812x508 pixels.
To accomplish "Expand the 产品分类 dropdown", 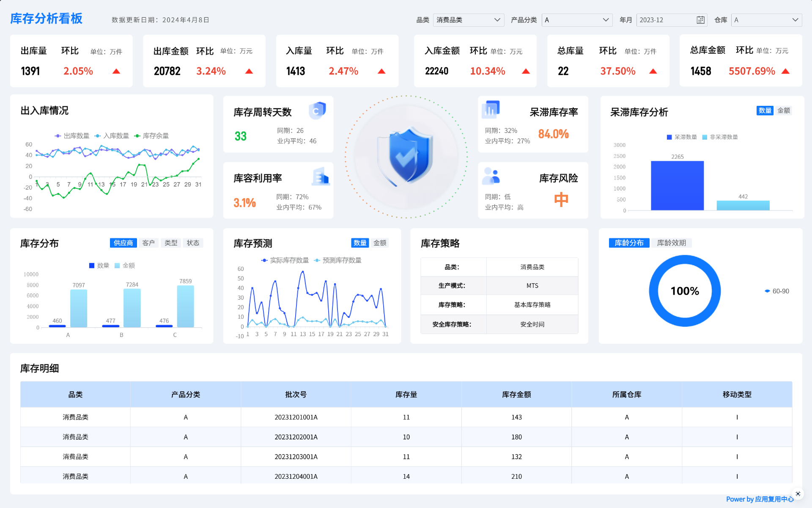I will (577, 20).
